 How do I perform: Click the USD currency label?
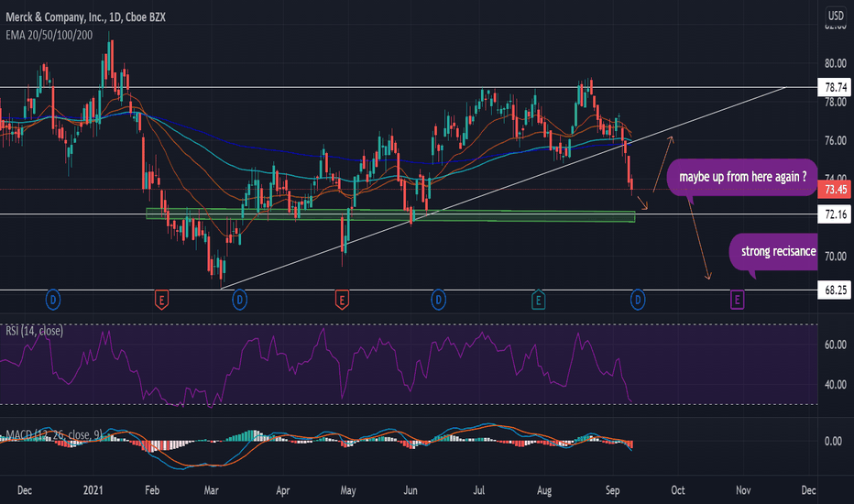coord(836,16)
